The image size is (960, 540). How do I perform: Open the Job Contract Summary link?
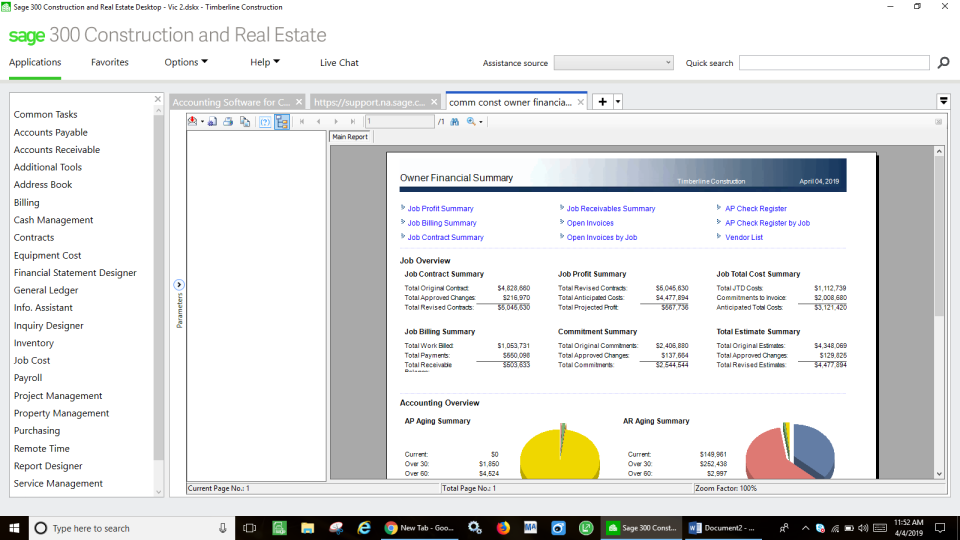point(446,238)
